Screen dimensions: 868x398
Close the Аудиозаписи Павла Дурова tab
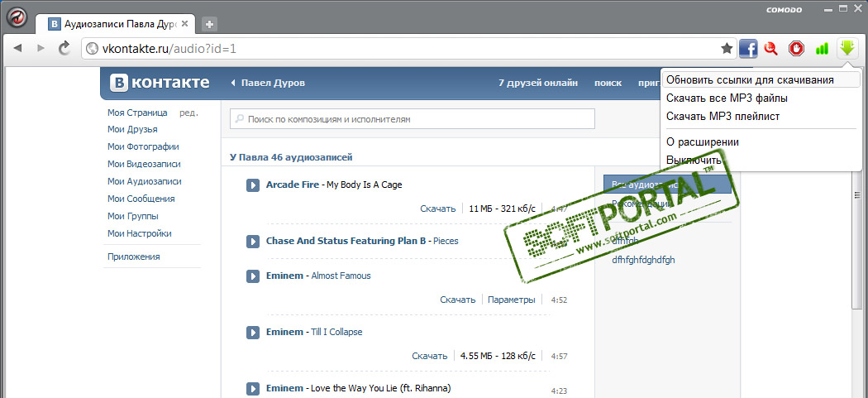(185, 24)
